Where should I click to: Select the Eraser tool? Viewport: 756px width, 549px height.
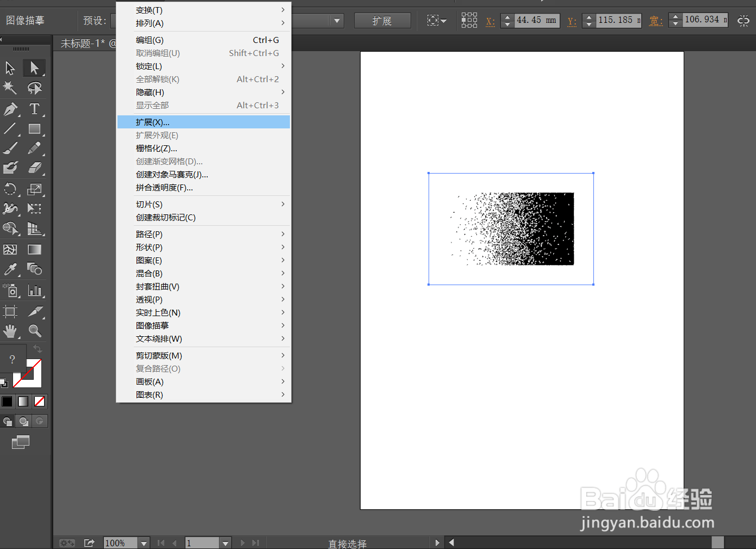point(34,168)
